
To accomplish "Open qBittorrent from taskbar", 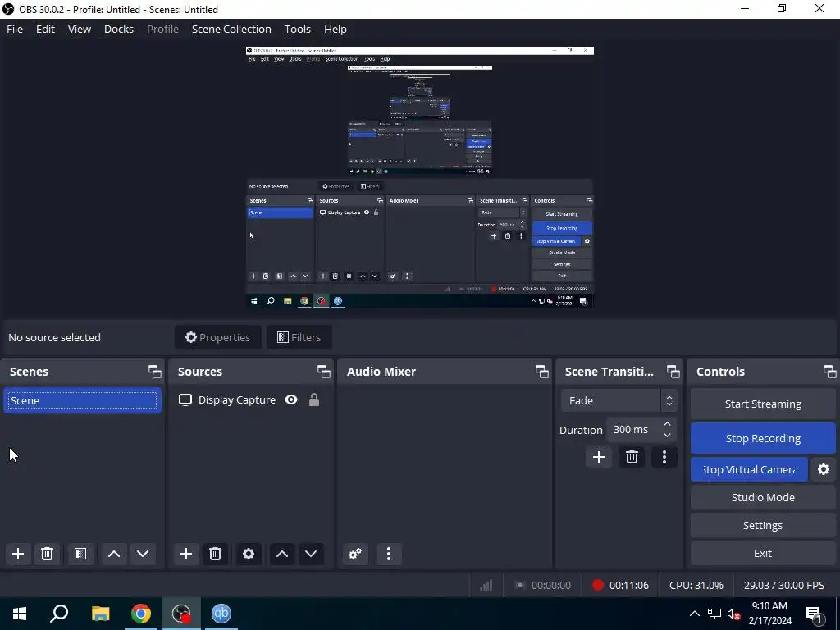I will coord(221,614).
